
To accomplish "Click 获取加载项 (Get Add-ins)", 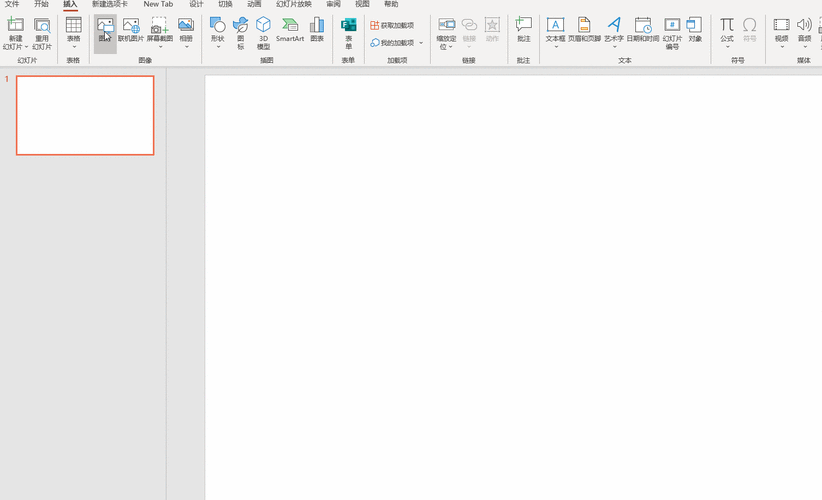I will (392, 25).
